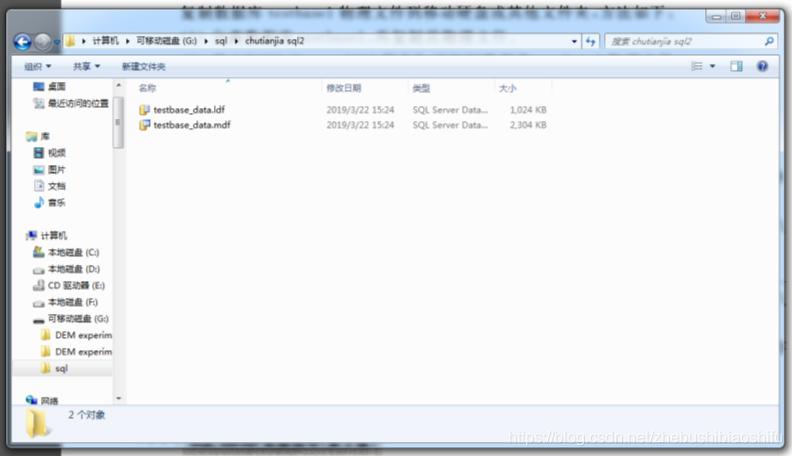Viewport: 792px width, 456px height.
Task: Click the navigation pane scrollbar thumb
Action: tap(119, 122)
